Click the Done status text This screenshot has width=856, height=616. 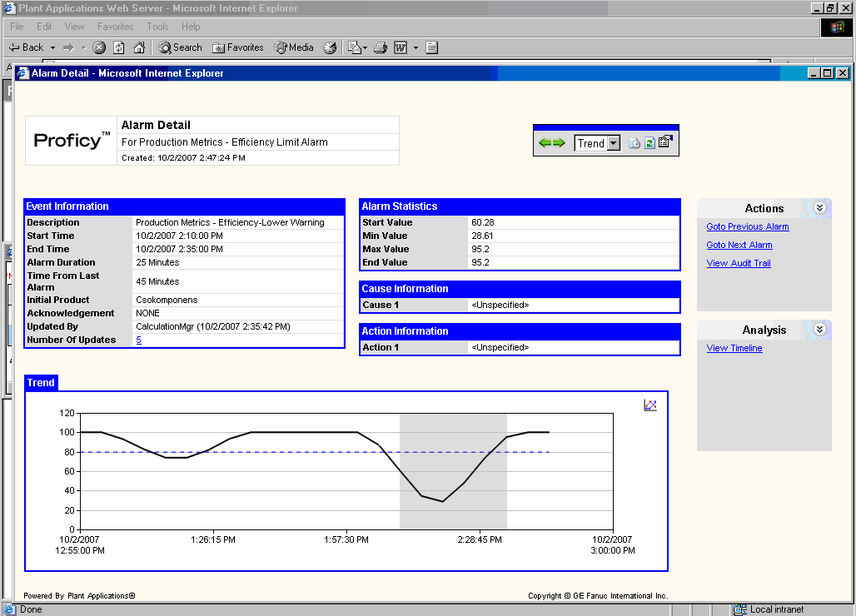31,609
